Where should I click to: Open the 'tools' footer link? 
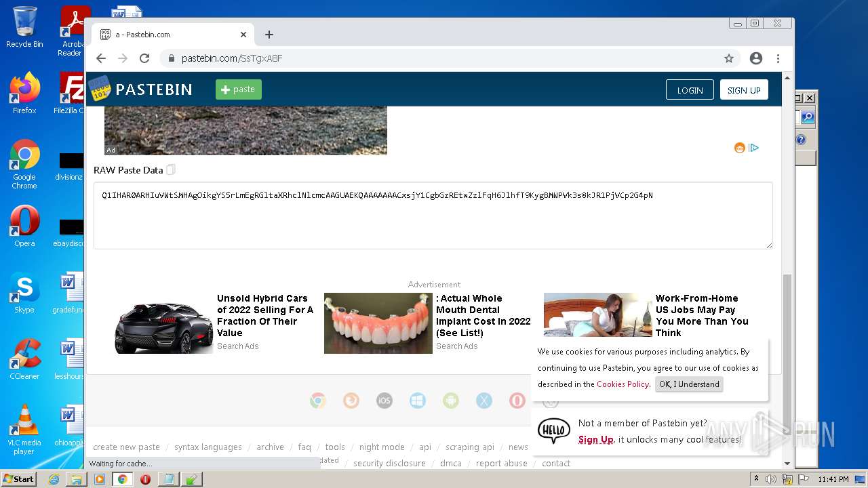coord(335,447)
